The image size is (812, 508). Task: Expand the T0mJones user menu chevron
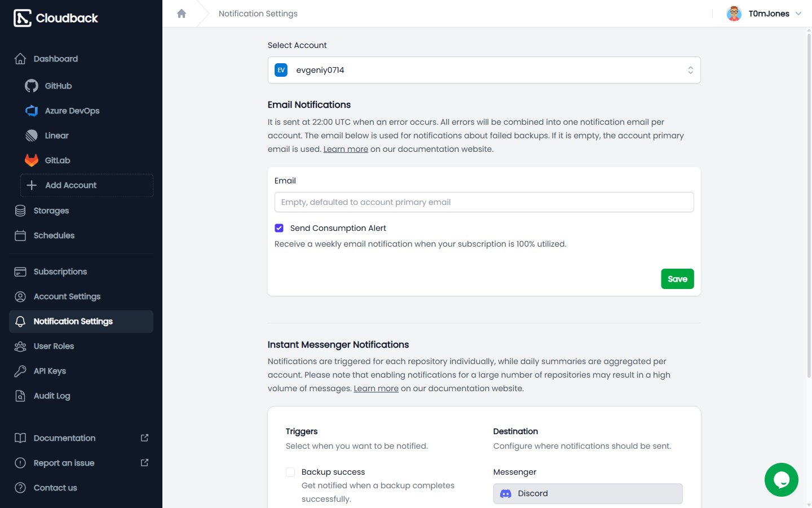[x=798, y=14]
